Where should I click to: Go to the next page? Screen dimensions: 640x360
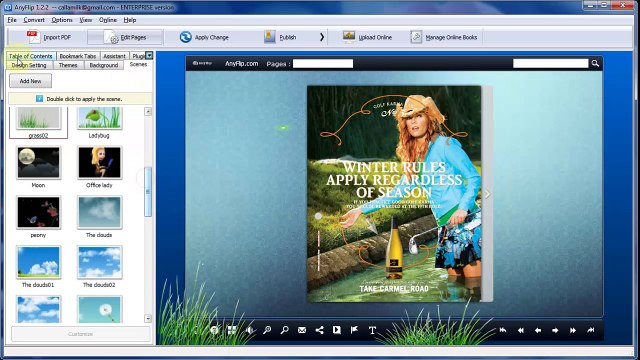click(x=555, y=330)
